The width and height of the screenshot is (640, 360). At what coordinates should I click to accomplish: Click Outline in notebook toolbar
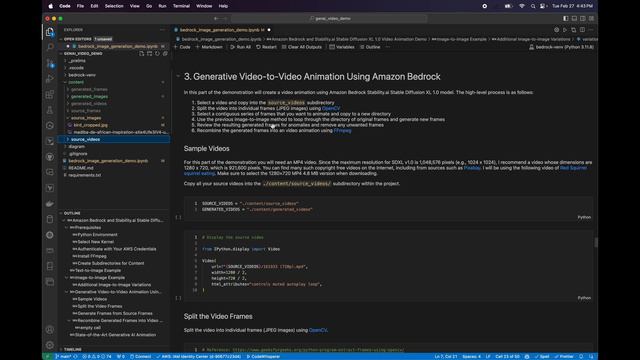(370, 47)
